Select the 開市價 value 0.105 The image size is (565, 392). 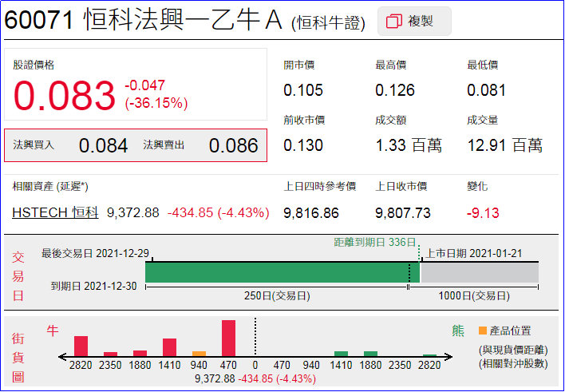(x=303, y=90)
